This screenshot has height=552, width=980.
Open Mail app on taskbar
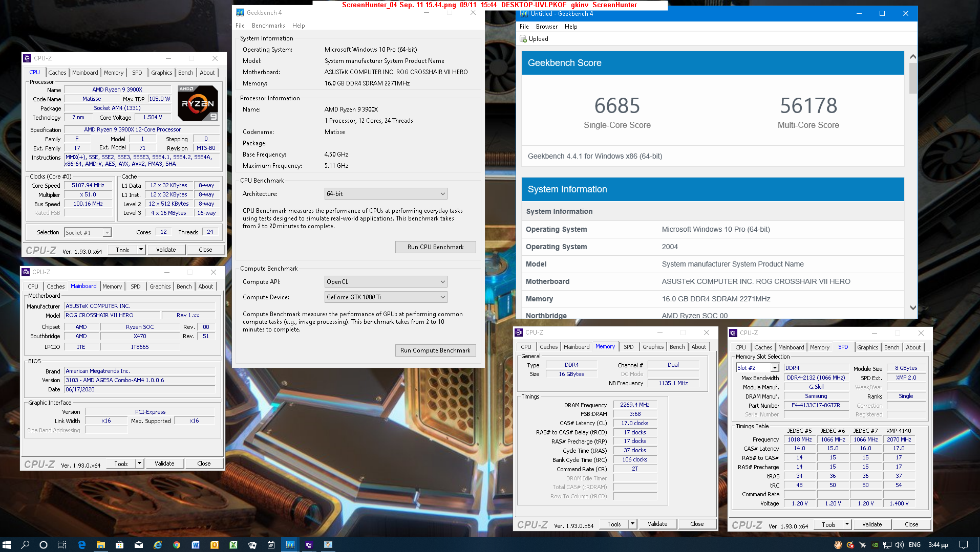138,545
